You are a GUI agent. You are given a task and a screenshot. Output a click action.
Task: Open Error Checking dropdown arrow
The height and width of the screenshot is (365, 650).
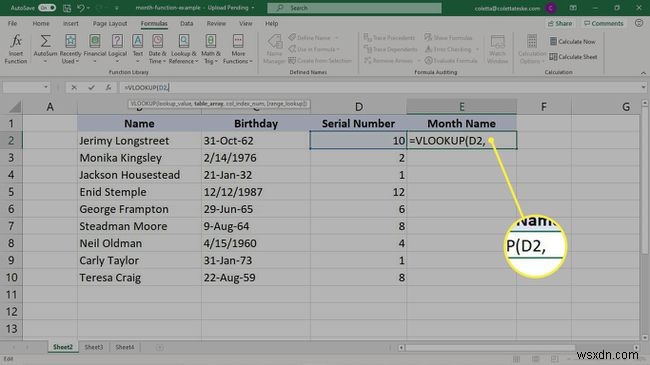478,49
